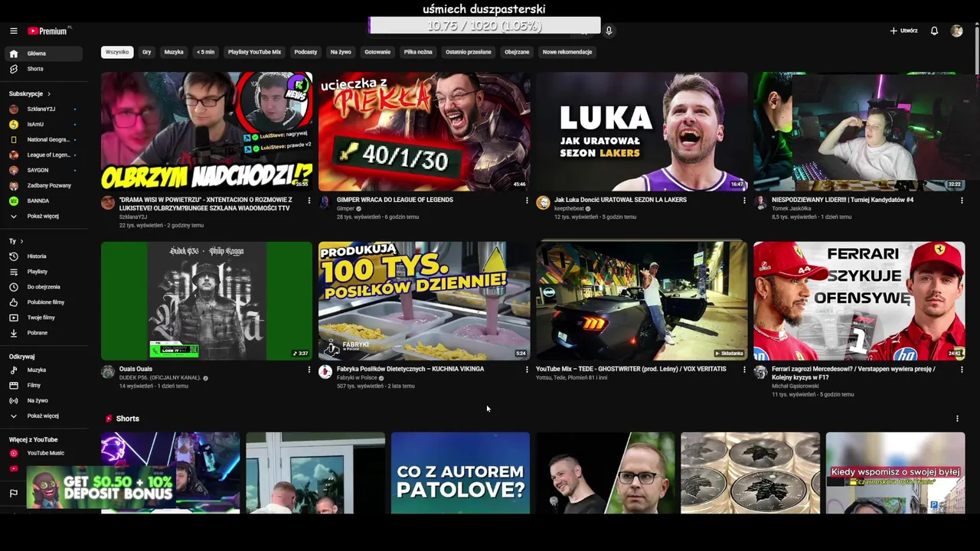Select the Obejrzane filter chip
Image resolution: width=980 pixels, height=551 pixels.
[517, 52]
